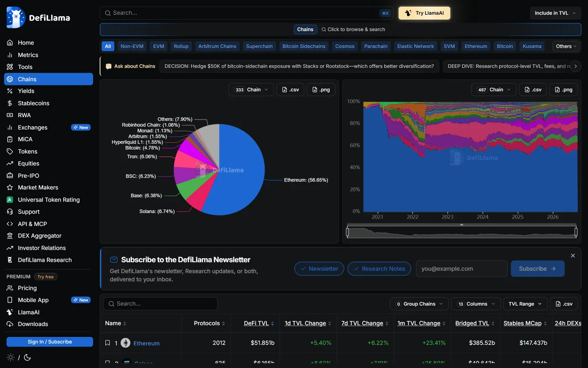This screenshot has height=368, width=588.
Task: Open the 333 Chain selector on pie chart
Action: tap(251, 90)
